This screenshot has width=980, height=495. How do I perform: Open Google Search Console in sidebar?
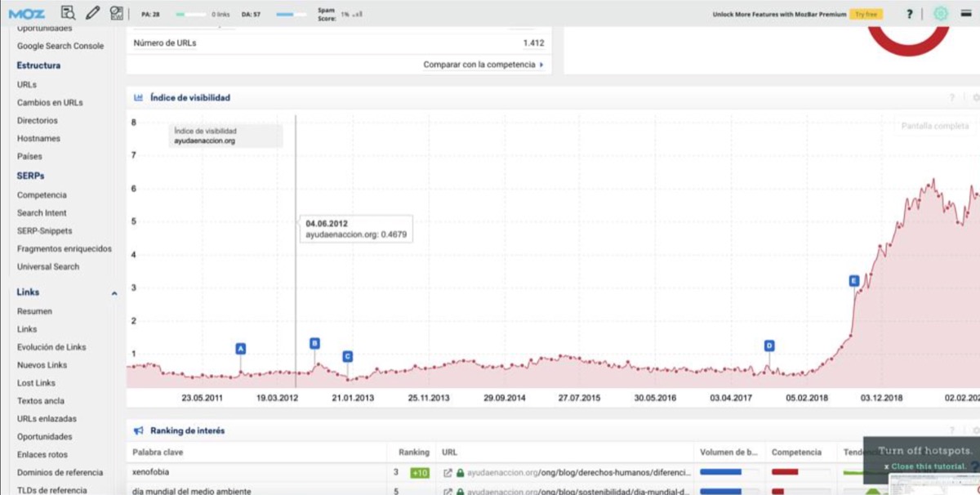tap(60, 46)
